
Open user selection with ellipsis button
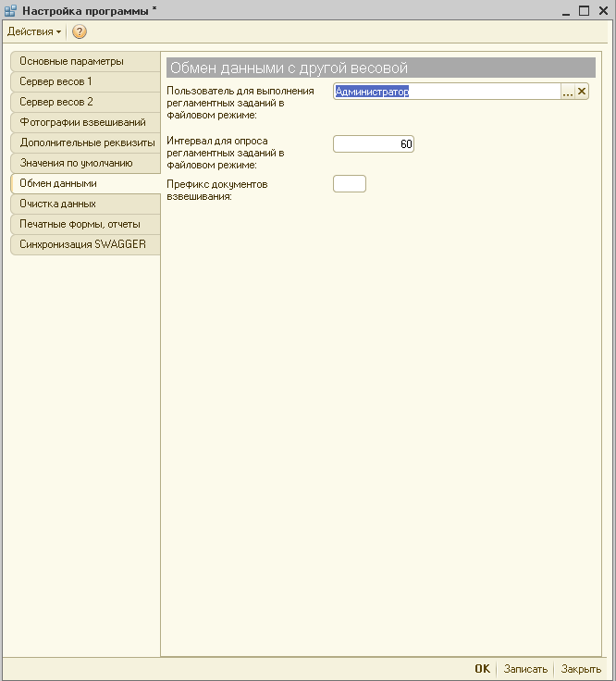[x=568, y=92]
